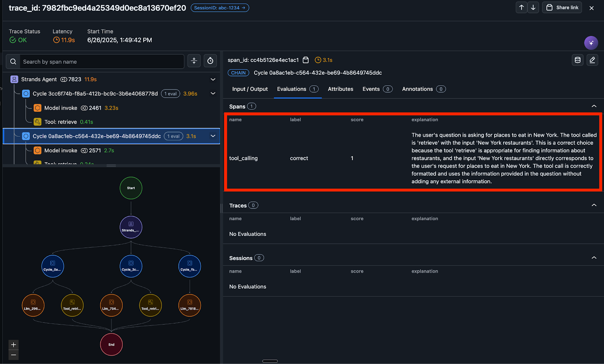Click the Share link button
Screen dimensions: 604x364
(562, 8)
